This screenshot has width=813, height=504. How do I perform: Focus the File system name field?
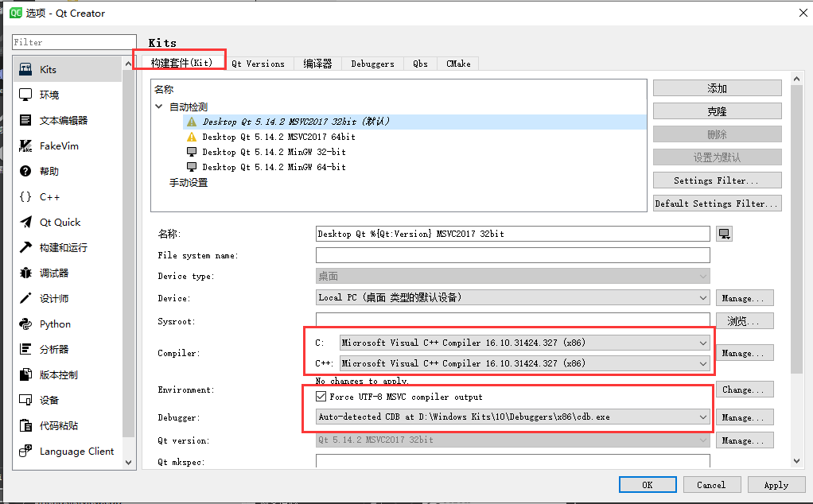[513, 255]
